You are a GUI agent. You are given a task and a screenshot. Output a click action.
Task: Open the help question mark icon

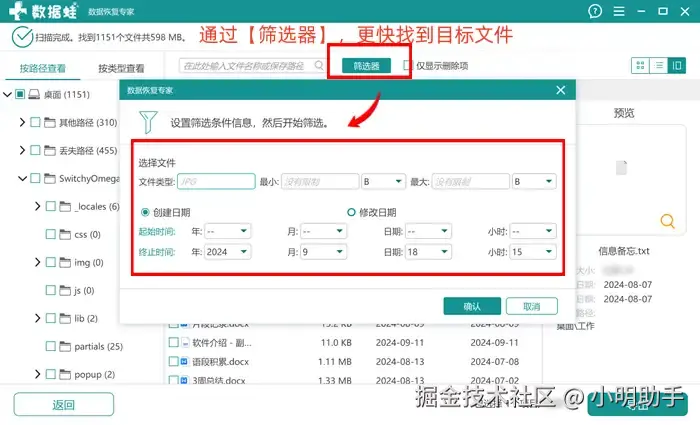point(595,11)
